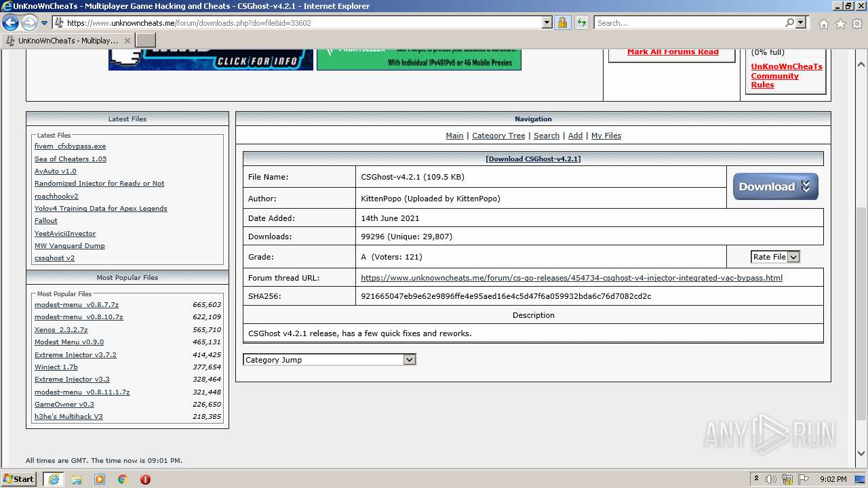Click Mark All Forums Read
The width and height of the screenshot is (868, 488).
click(673, 52)
